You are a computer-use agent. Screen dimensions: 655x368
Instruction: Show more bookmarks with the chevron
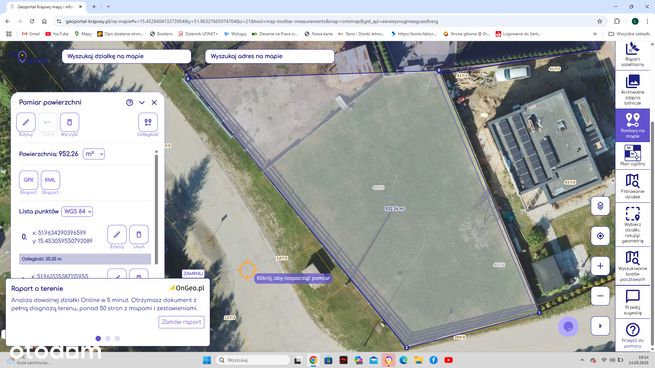coord(595,34)
